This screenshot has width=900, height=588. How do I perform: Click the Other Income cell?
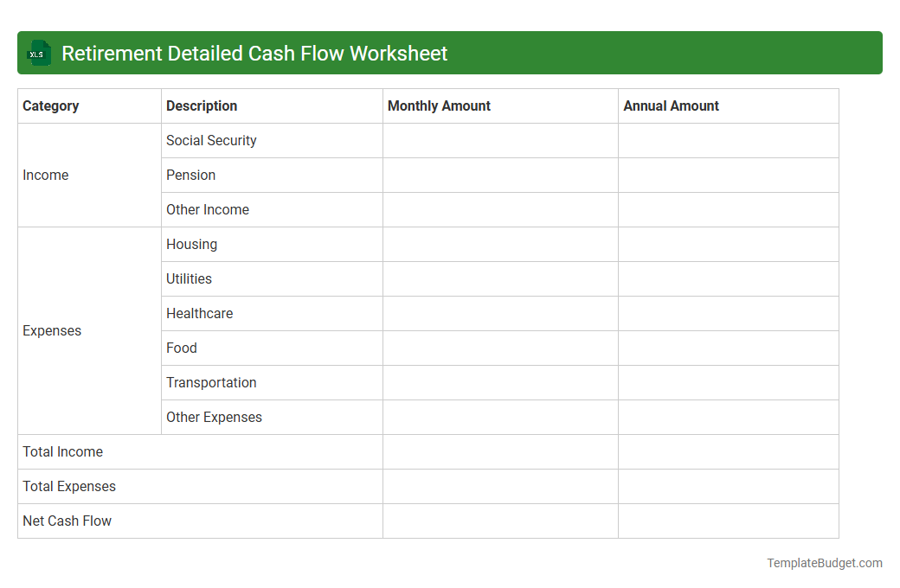pos(208,209)
